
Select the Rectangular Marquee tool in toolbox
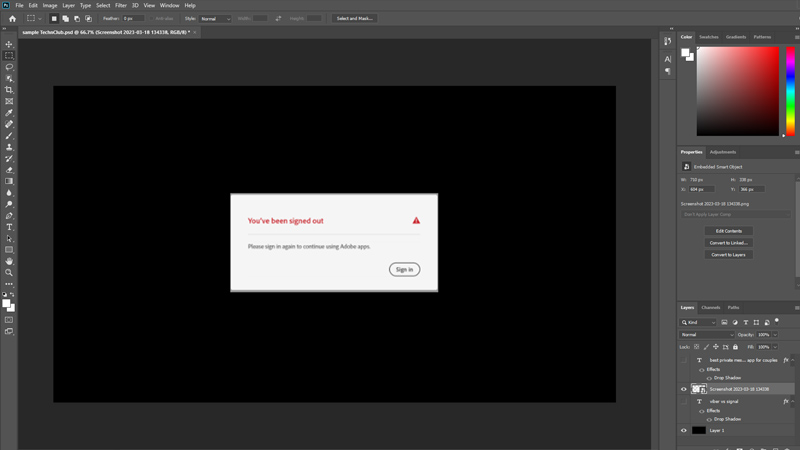click(x=9, y=56)
